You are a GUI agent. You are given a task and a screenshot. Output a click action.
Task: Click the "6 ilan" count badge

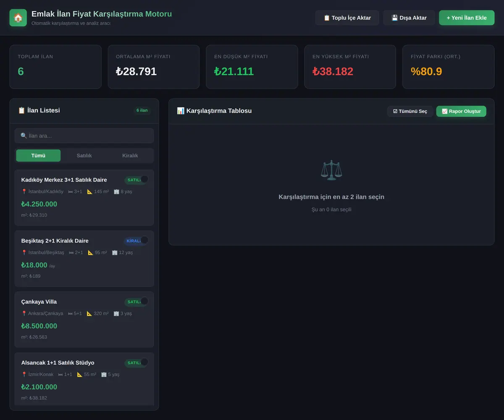coord(142,110)
